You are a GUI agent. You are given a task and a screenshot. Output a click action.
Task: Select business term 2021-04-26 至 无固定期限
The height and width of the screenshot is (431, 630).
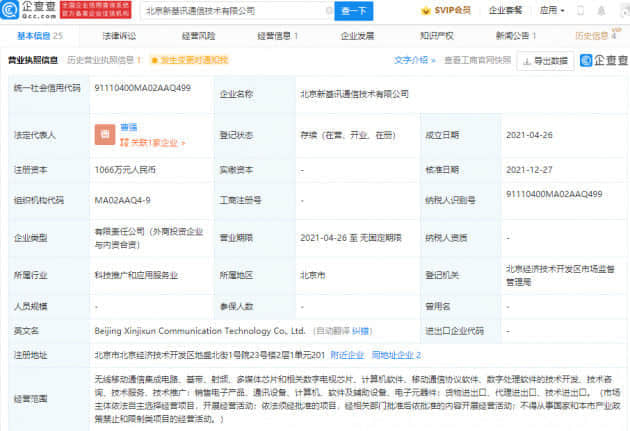pos(351,238)
